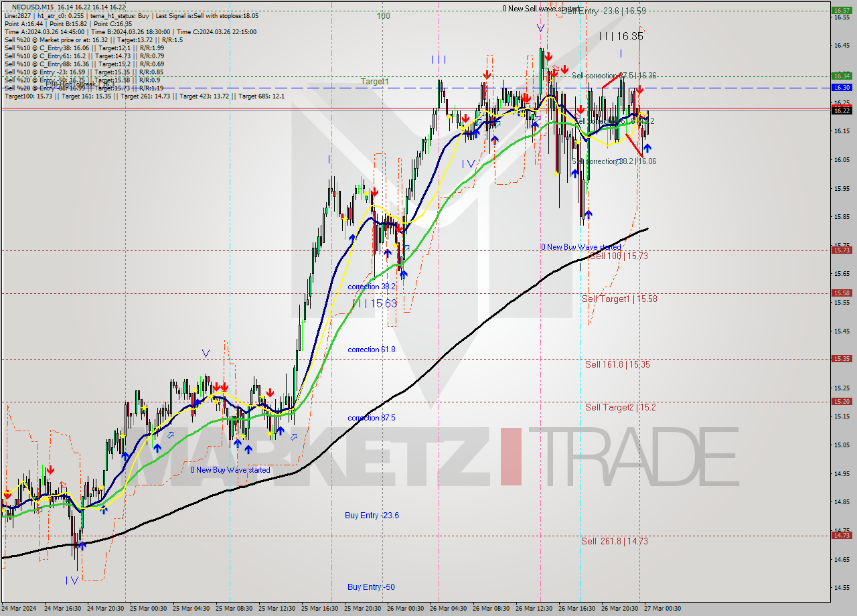Click the 'correction 38.2' blue label
This screenshot has height=616, width=857.
click(x=372, y=287)
